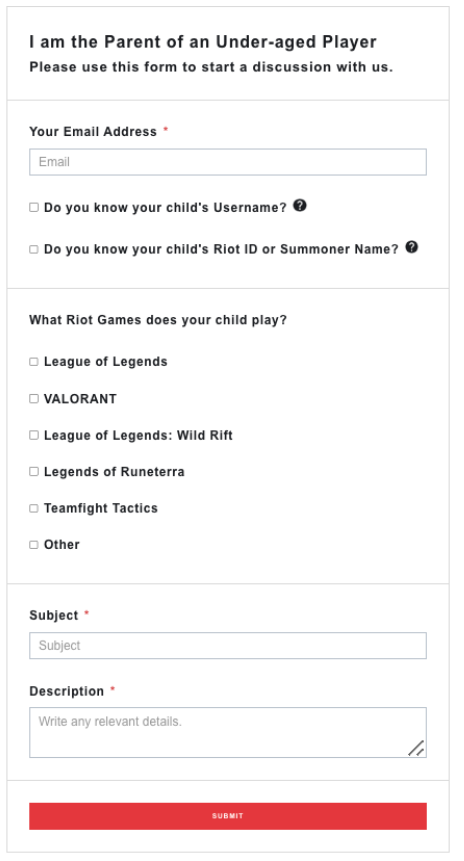Click the 'Description' field label

[66, 691]
